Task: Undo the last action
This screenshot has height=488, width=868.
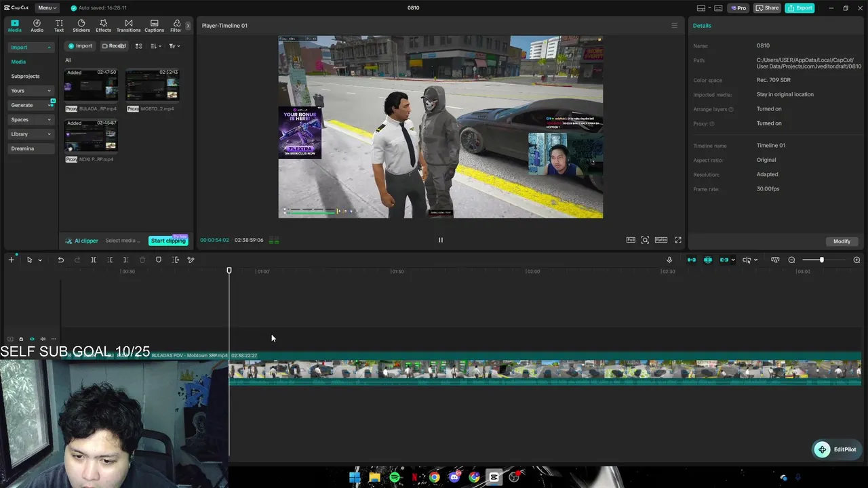Action: [x=60, y=260]
